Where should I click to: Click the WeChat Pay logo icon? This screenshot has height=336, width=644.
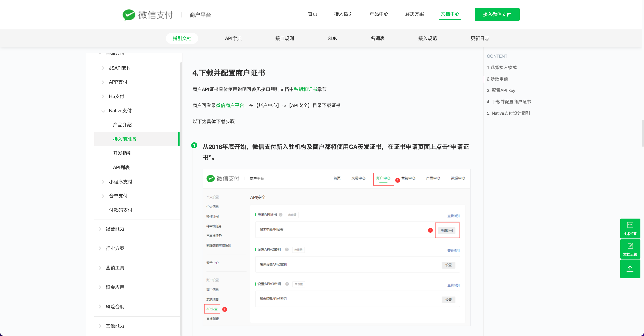point(129,15)
